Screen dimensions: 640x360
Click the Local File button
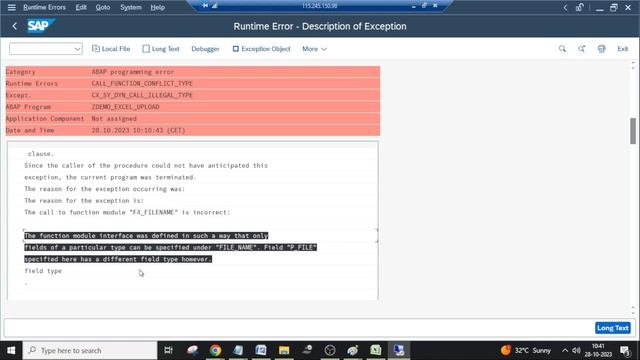click(111, 49)
